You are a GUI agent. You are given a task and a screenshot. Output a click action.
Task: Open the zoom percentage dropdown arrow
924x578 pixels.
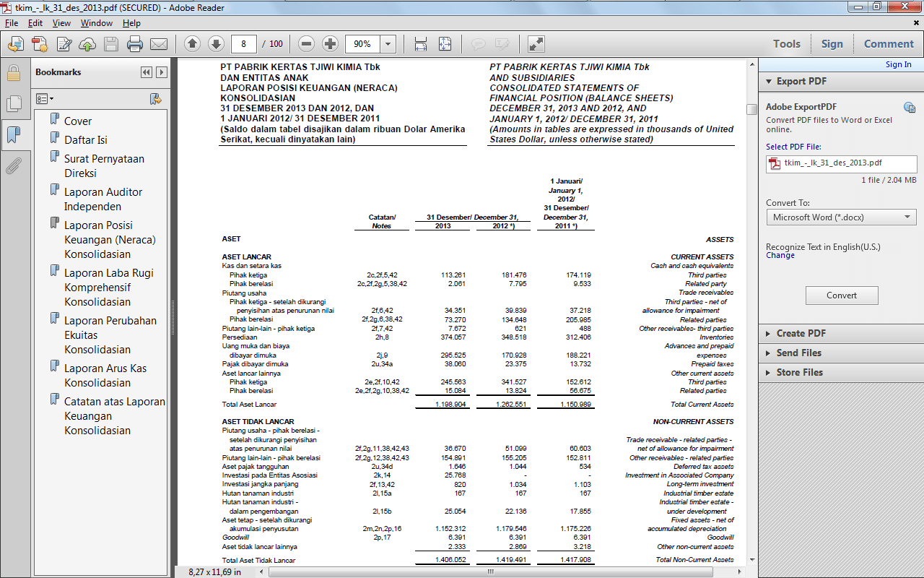point(388,44)
